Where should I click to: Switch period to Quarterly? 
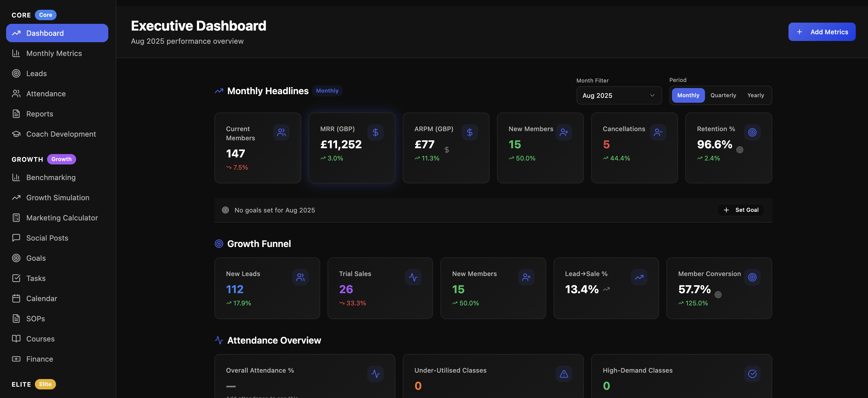point(723,95)
